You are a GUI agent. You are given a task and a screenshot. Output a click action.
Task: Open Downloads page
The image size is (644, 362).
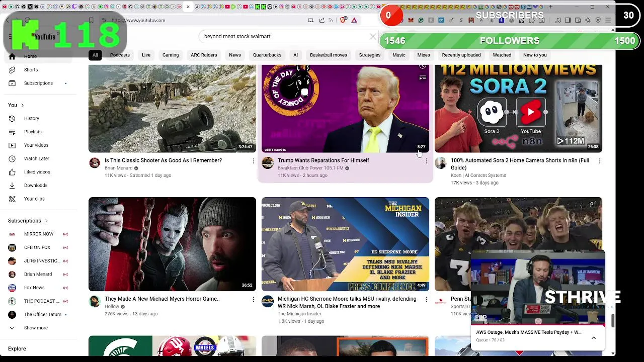[36, 186]
